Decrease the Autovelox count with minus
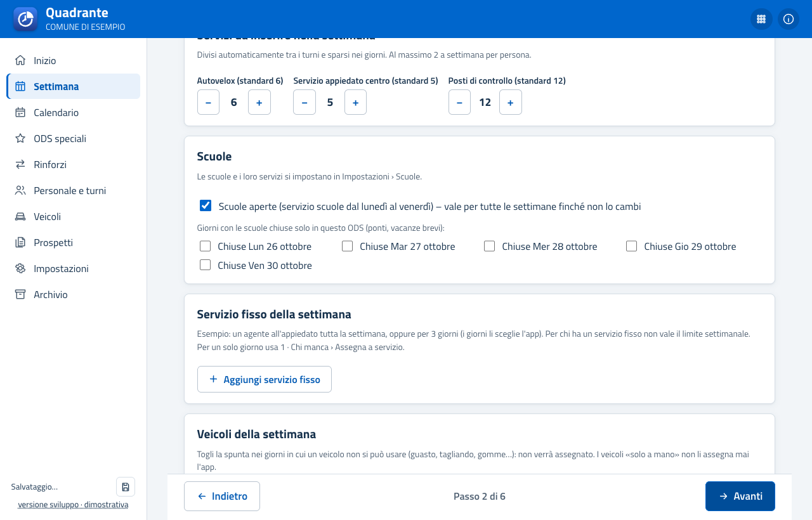 [x=208, y=102]
